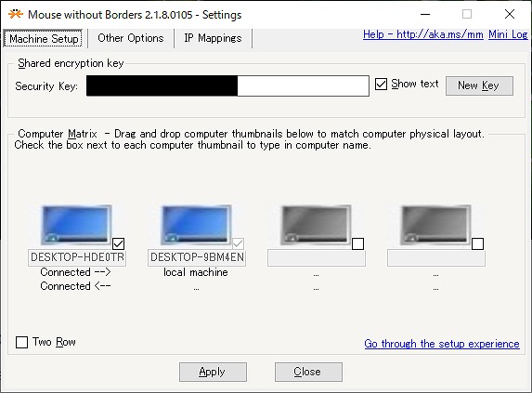532x393 pixels.
Task: Open the Mini Log link
Action: (508, 34)
